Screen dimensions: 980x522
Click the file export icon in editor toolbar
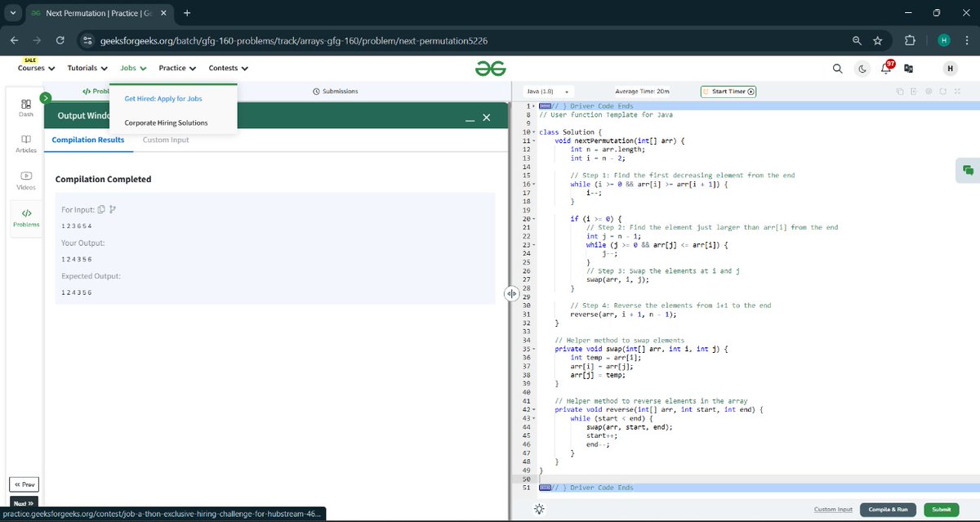pos(914,91)
